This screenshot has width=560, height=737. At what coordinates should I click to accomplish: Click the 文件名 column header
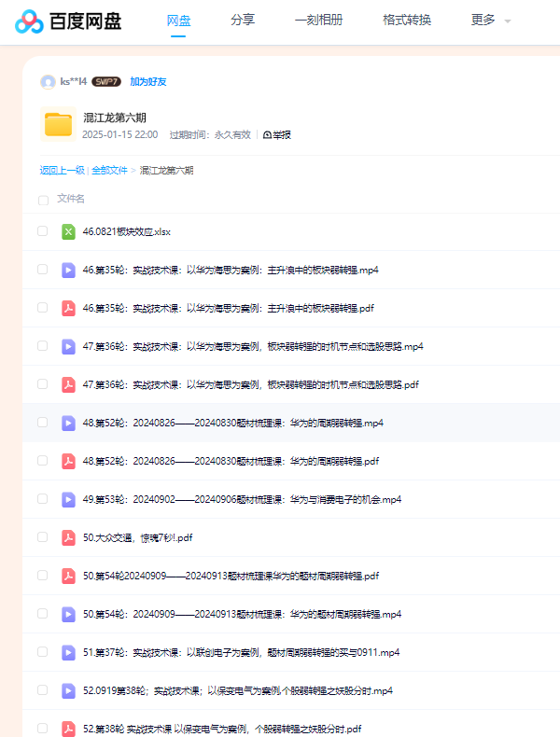[x=71, y=199]
